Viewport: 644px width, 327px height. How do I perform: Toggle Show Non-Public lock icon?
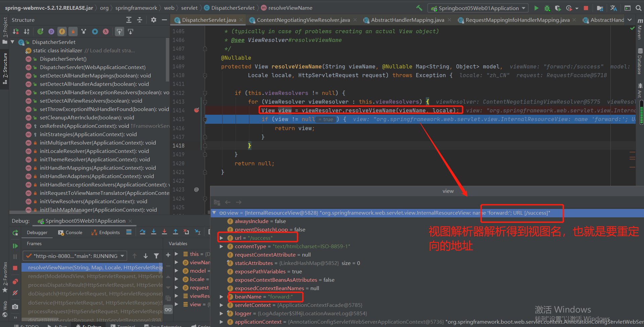73,32
